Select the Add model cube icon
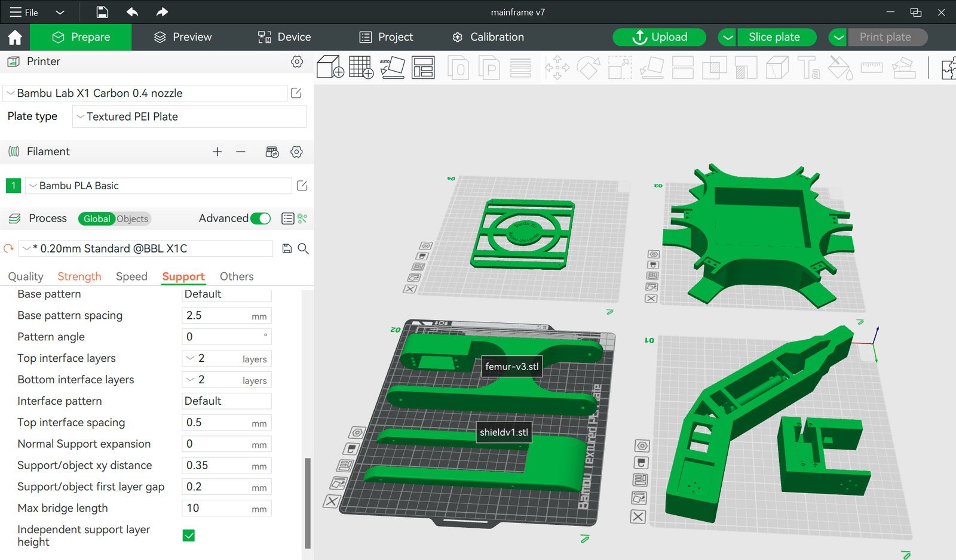956x560 pixels. click(x=330, y=67)
